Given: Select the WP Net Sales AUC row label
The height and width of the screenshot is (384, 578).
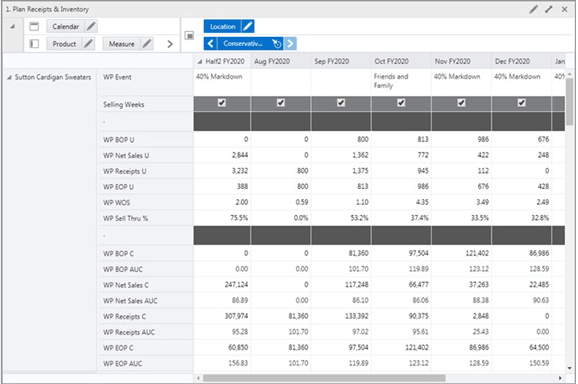Looking at the screenshot, I should coord(130,301).
